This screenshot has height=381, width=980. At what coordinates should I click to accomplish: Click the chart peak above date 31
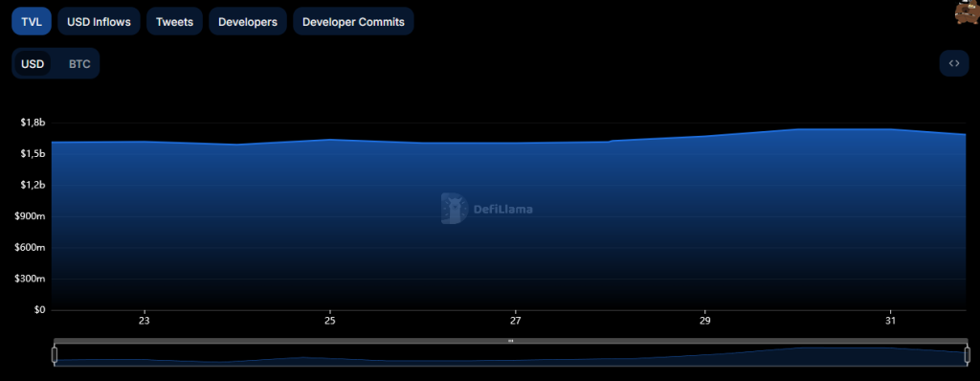point(890,129)
